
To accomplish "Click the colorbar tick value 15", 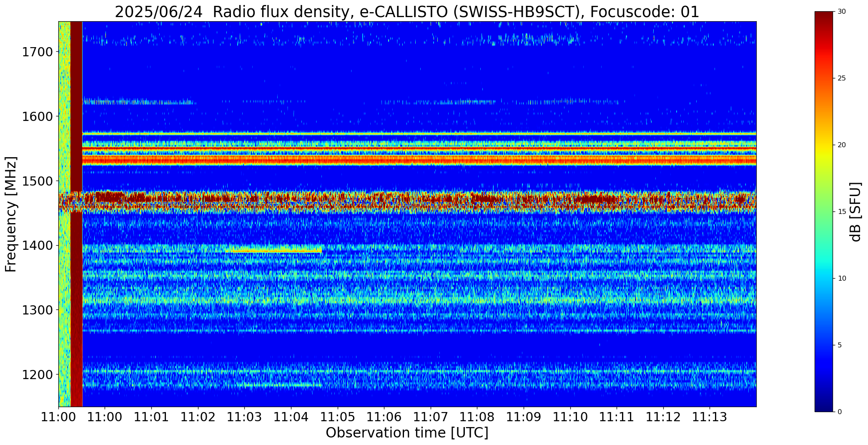I will [x=842, y=211].
